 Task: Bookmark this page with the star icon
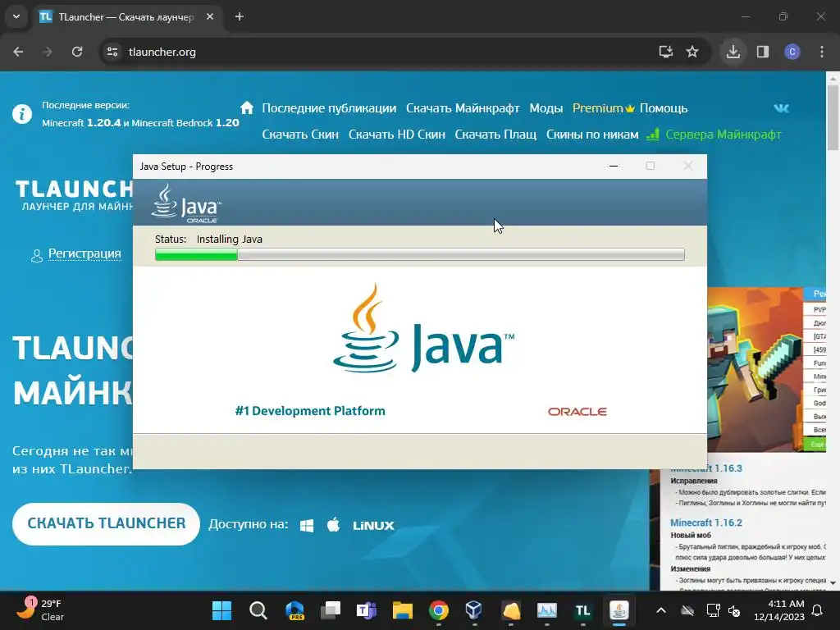click(692, 52)
